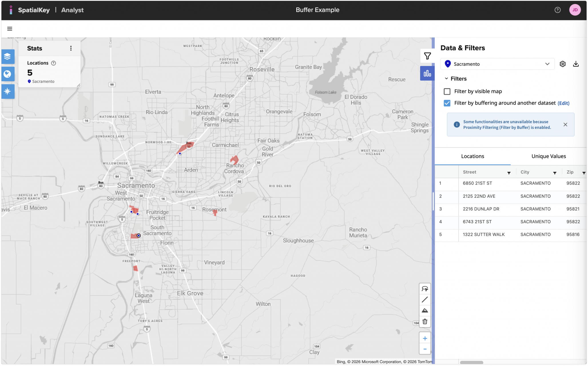Click the globe basemap icon
Image resolution: width=588 pixels, height=366 pixels.
pyautogui.click(x=8, y=74)
